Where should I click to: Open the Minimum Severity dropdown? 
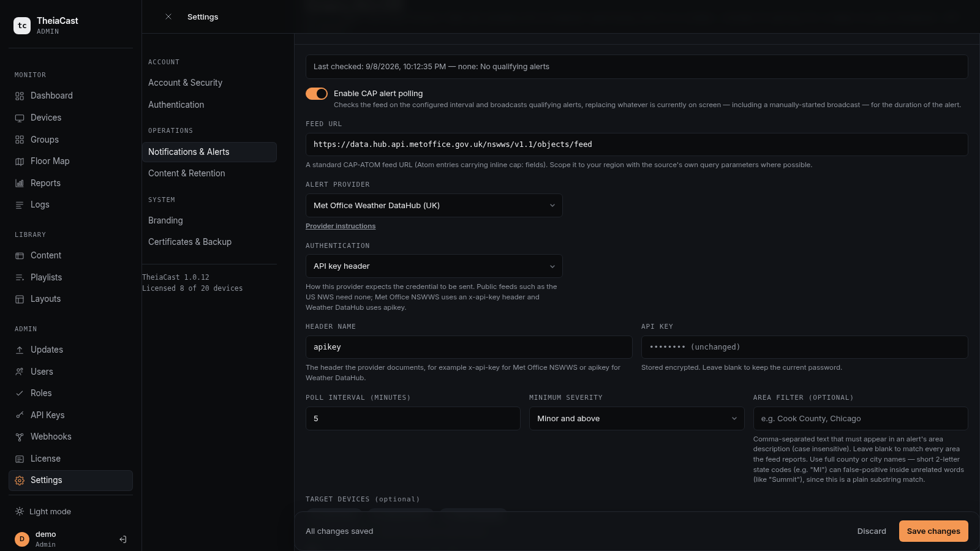click(x=636, y=419)
